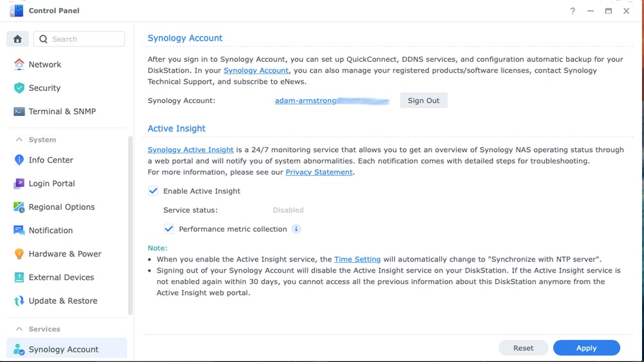
Task: Open help via the question mark icon
Action: click(573, 11)
